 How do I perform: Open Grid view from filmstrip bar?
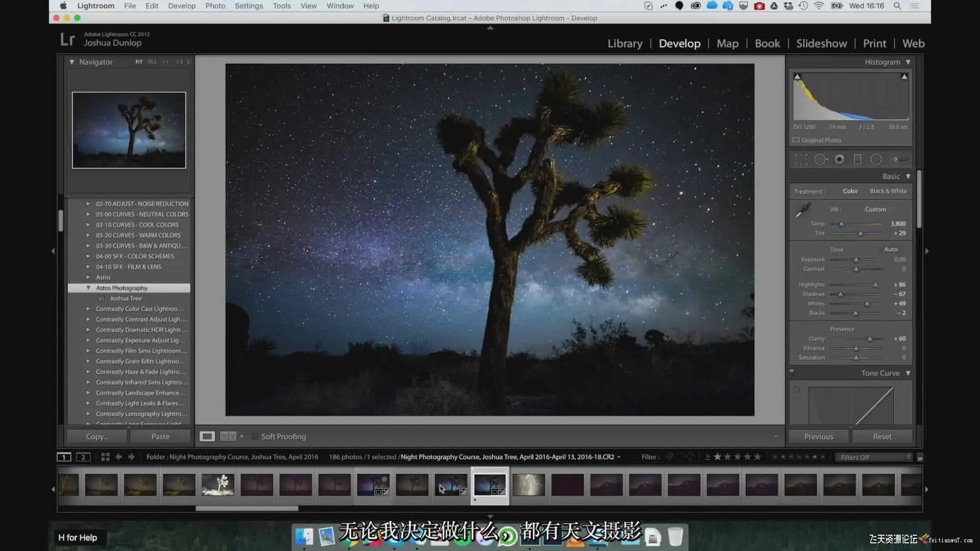pos(105,457)
